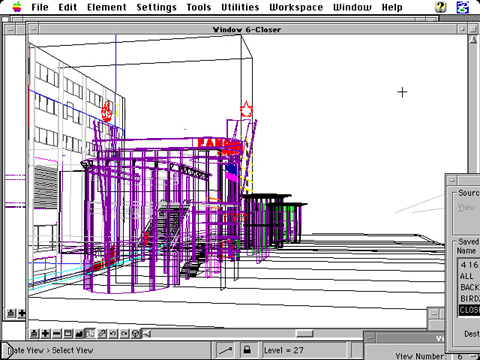Viewport: 480px width, 360px height.
Task: Select the BACK saved view entry
Action: click(x=469, y=287)
